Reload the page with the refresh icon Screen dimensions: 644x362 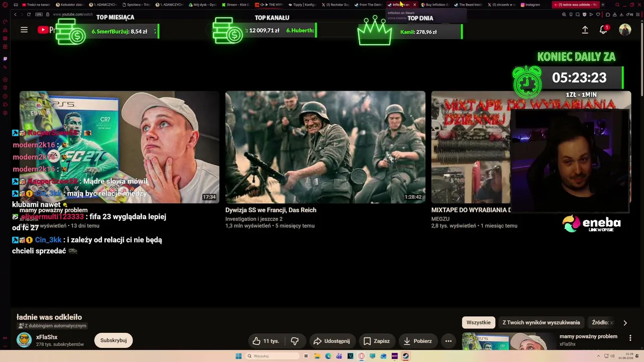click(x=28, y=15)
